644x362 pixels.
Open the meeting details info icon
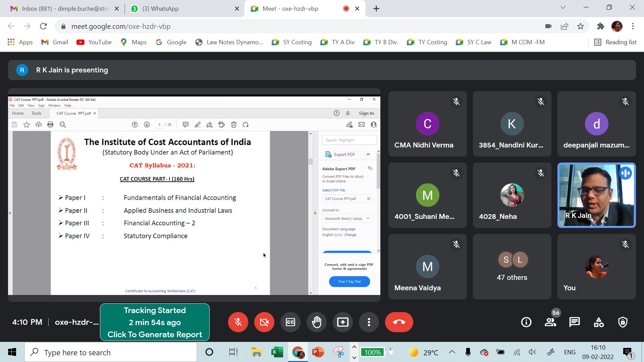point(526,322)
